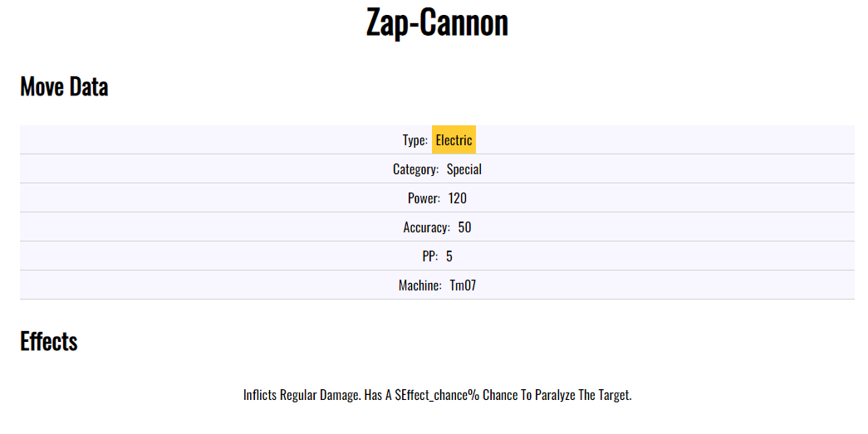Select the Category label

pos(415,169)
